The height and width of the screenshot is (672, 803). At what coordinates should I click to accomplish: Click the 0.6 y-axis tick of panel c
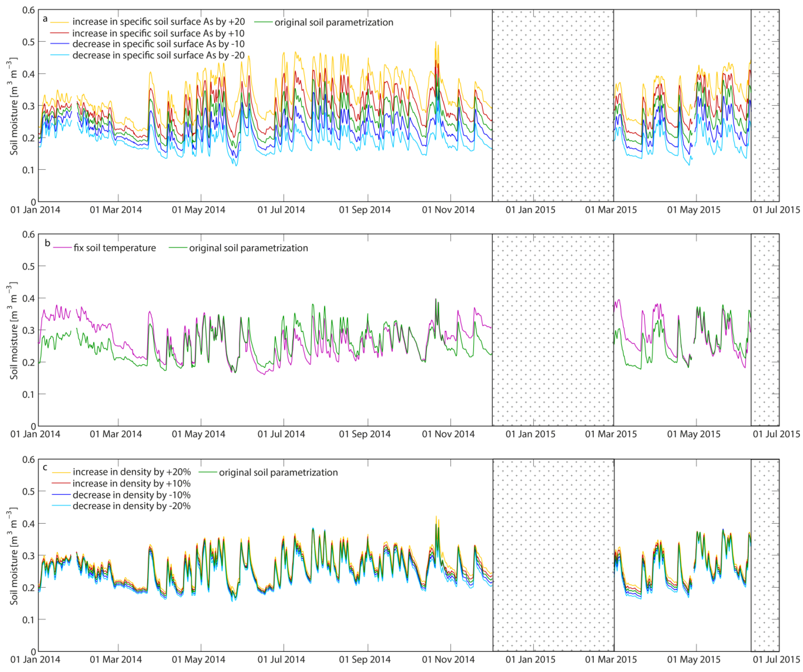pos(29,459)
